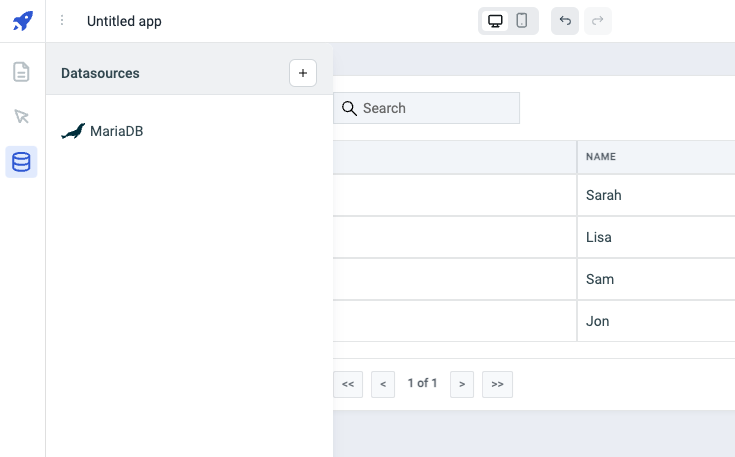Go to the first page of table
The width and height of the screenshot is (735, 457).
coord(348,384)
